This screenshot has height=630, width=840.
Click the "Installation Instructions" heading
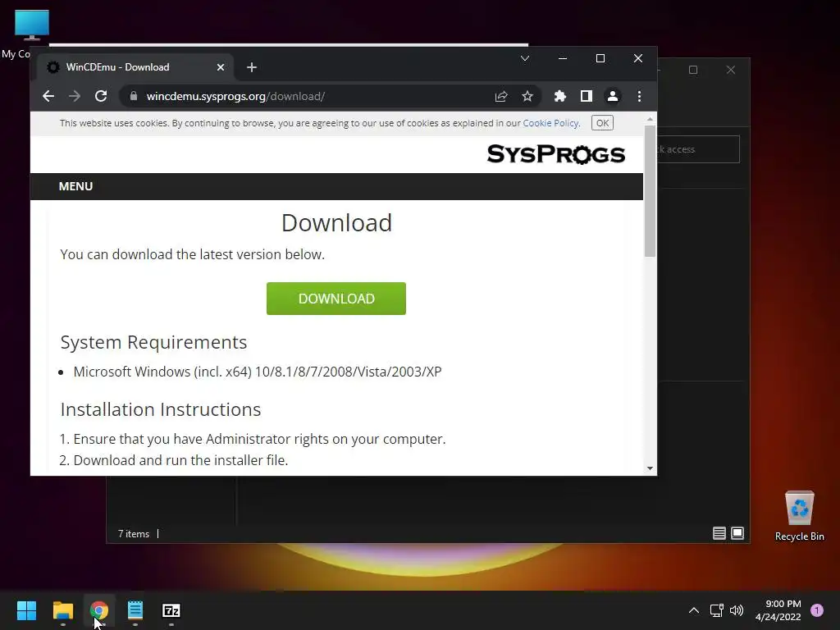pyautogui.click(x=160, y=409)
